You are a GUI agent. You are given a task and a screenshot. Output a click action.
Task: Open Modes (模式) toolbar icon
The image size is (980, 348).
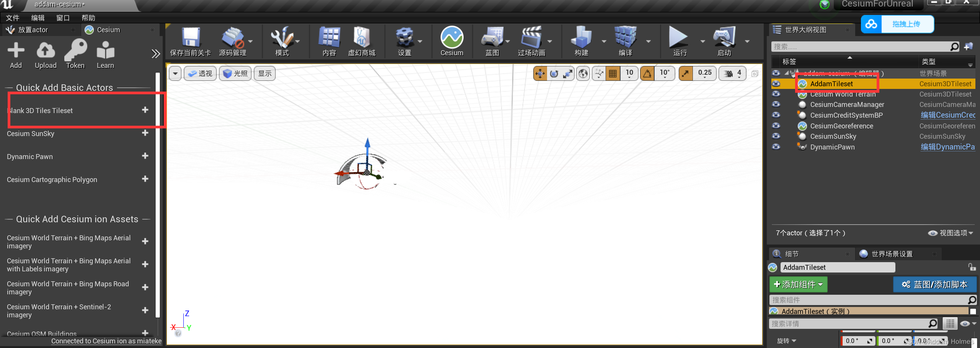(x=282, y=41)
